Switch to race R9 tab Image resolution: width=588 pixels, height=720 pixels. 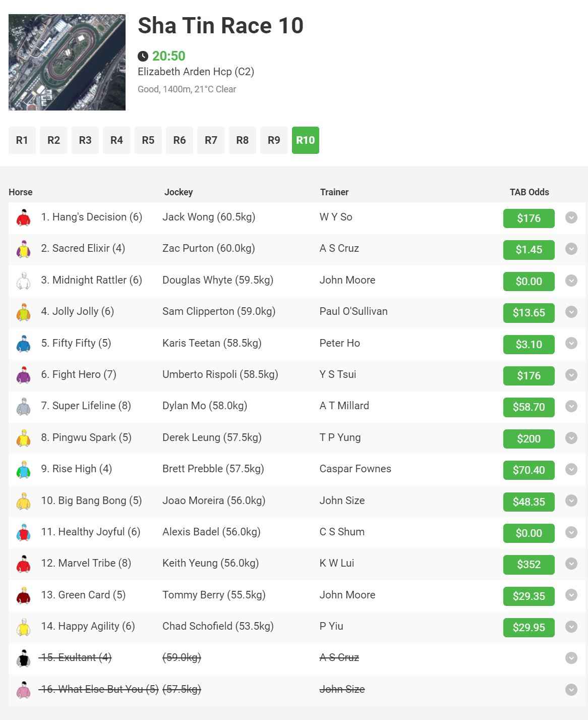click(274, 140)
